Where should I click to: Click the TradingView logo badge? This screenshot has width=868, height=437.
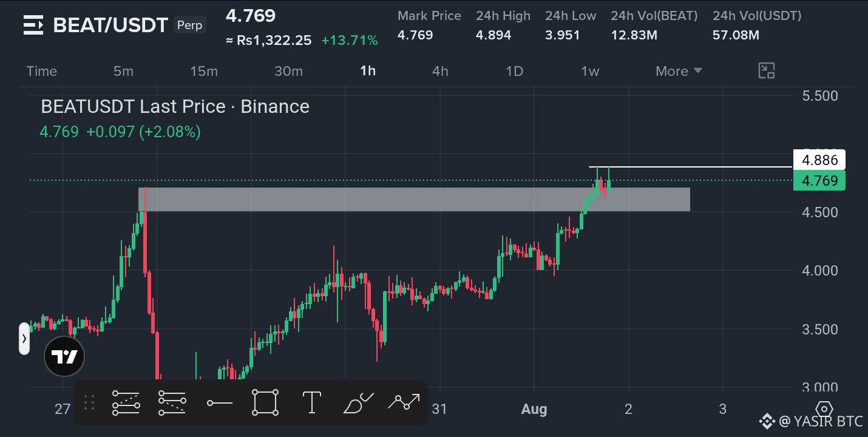tap(64, 357)
